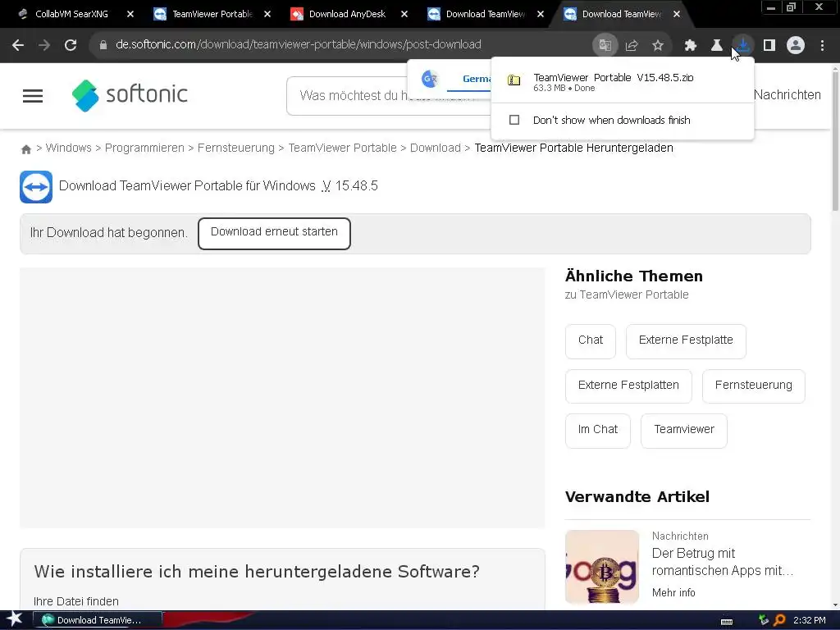Open TeamViewer Portable breadcrumb link
The height and width of the screenshot is (630, 840).
pyautogui.click(x=342, y=148)
